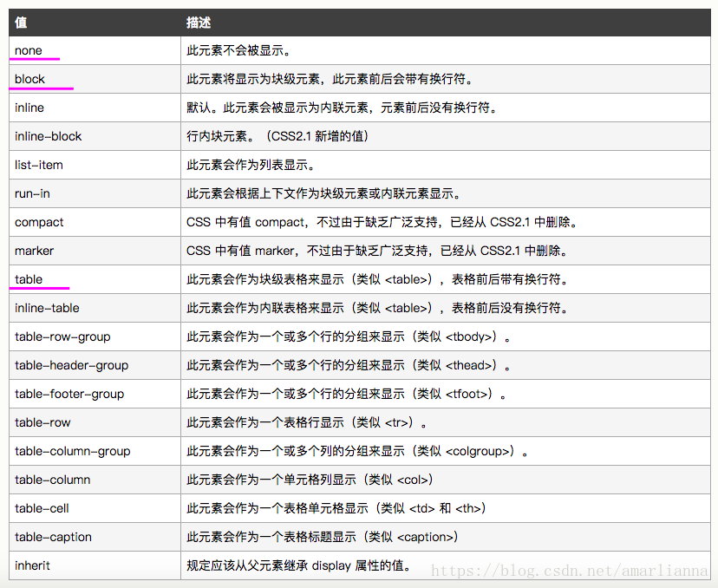The width and height of the screenshot is (718, 588).
Task: Select the 'inline-table' value cell
Action: 95,308
